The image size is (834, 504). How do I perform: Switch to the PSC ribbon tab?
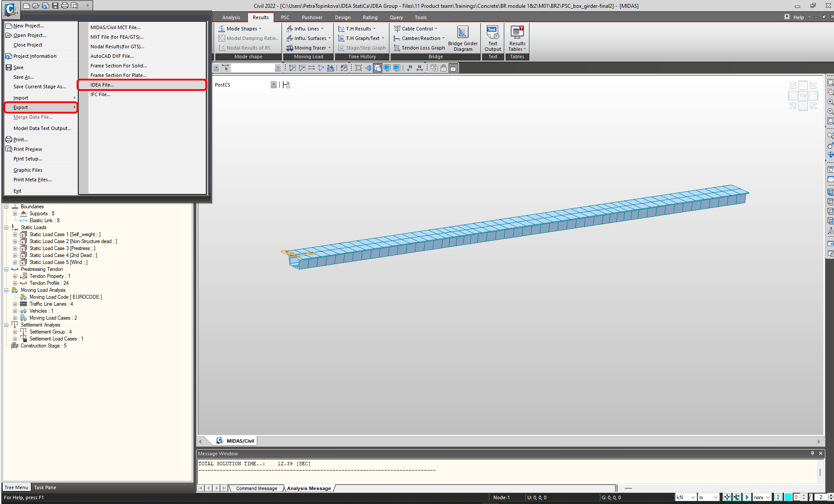coord(285,17)
